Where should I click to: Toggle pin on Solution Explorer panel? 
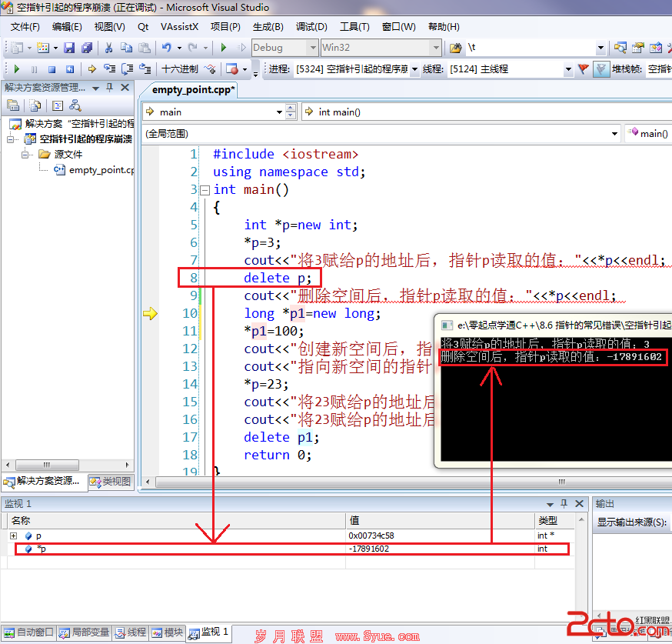pos(110,88)
